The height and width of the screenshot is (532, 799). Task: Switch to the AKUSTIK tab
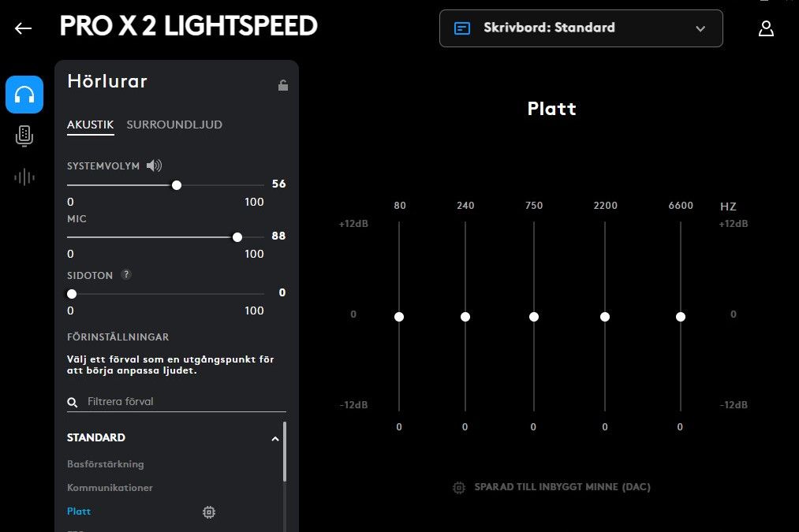[90, 125]
